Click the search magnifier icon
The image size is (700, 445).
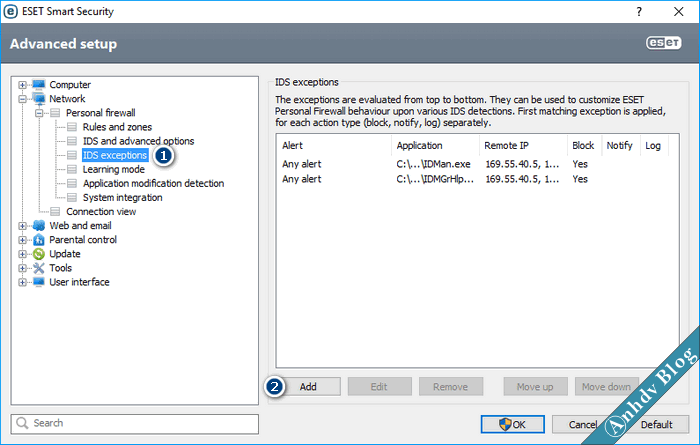[22, 423]
